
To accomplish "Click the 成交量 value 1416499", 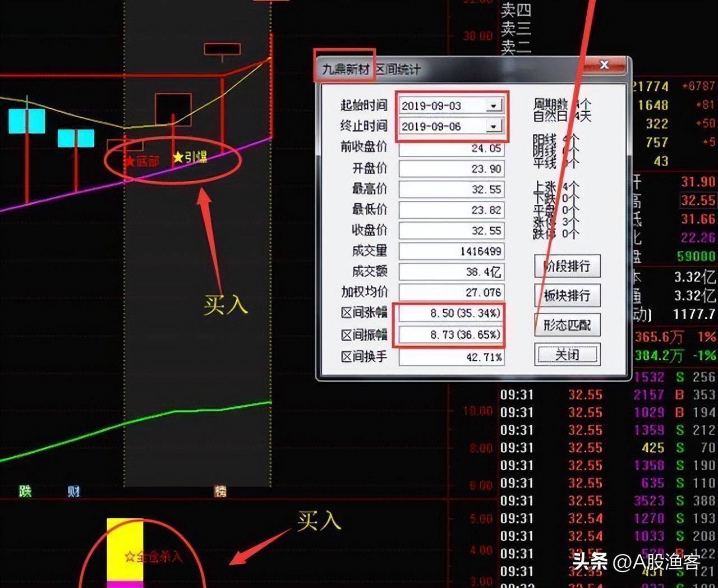I will (x=452, y=251).
